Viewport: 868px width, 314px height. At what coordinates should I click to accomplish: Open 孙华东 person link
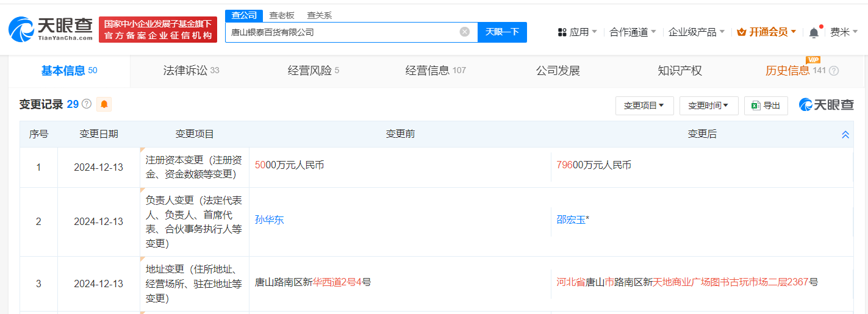(x=270, y=219)
